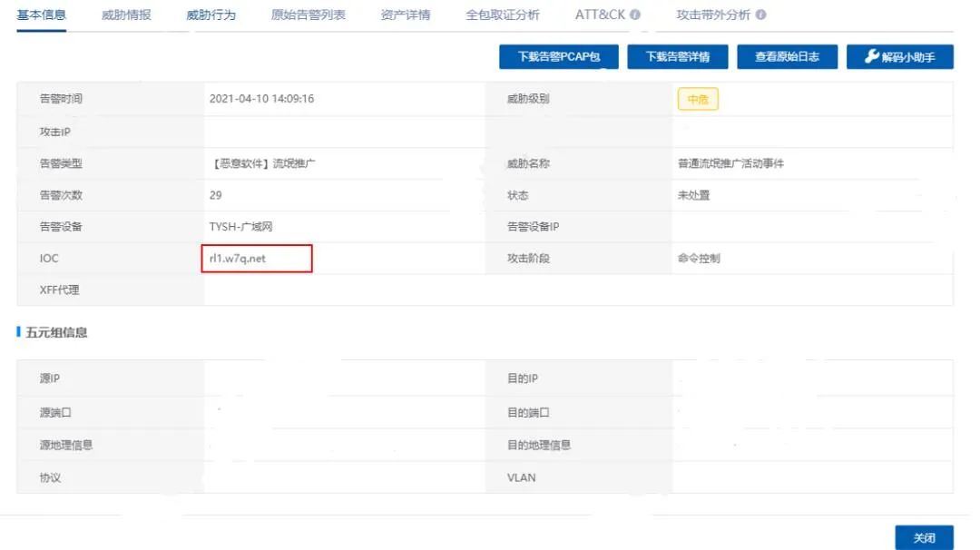Switch to the 威胁情报 tab
980x550 pixels.
(126, 15)
